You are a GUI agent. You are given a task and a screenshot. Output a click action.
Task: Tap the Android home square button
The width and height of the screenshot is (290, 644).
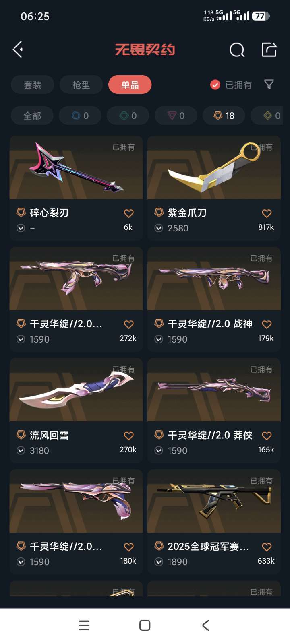pos(145,625)
